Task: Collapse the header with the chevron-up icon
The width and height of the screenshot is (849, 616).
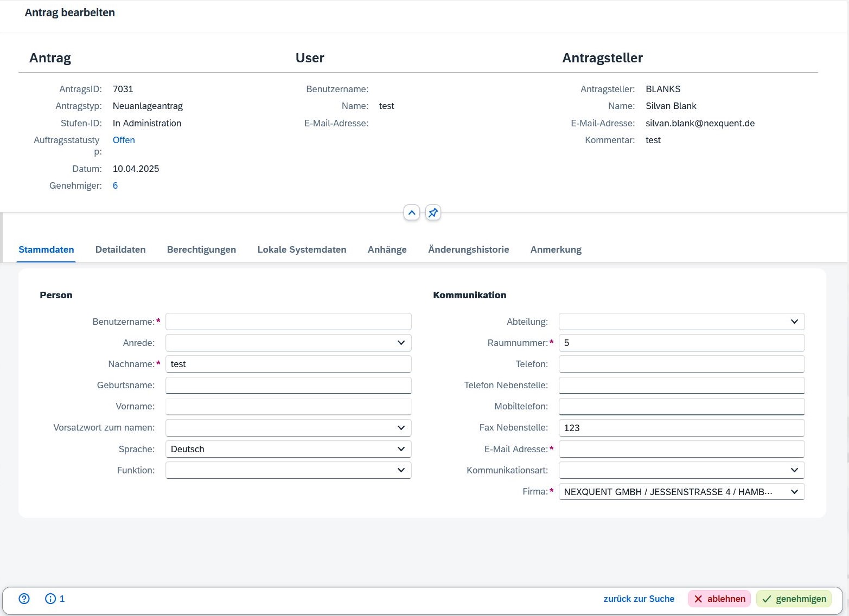Action: (412, 213)
